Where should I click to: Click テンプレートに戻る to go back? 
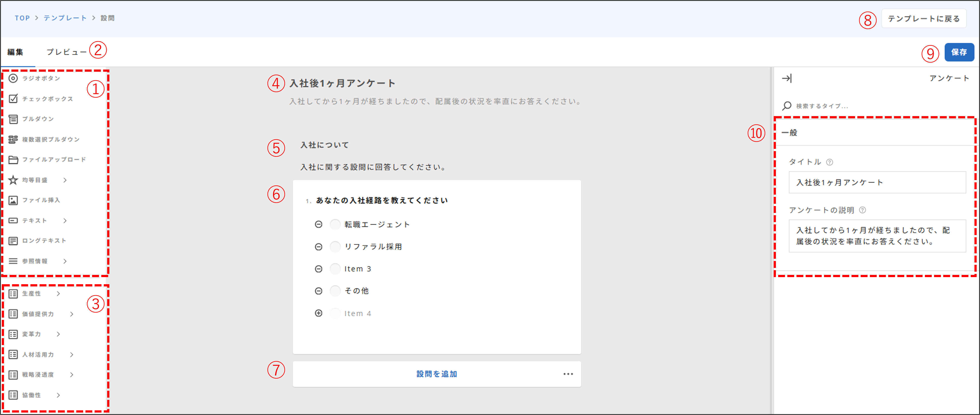pyautogui.click(x=924, y=18)
